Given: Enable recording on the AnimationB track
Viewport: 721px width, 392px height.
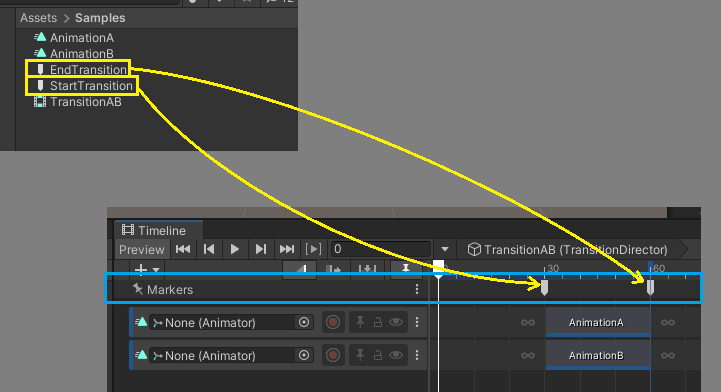Looking at the screenshot, I should pos(333,355).
